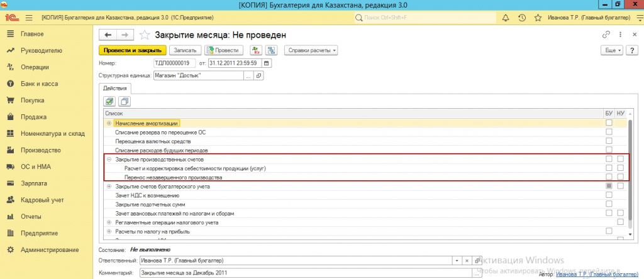The height and width of the screenshot is (279, 644).
Task: Open Кадровый учет section
Action: point(42,200)
